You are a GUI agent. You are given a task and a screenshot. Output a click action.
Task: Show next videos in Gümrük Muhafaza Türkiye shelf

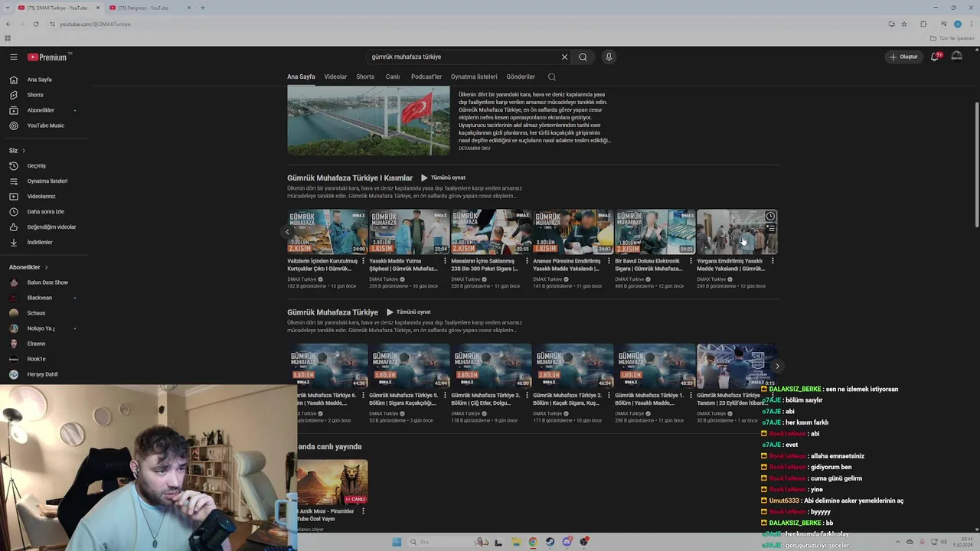click(x=777, y=366)
